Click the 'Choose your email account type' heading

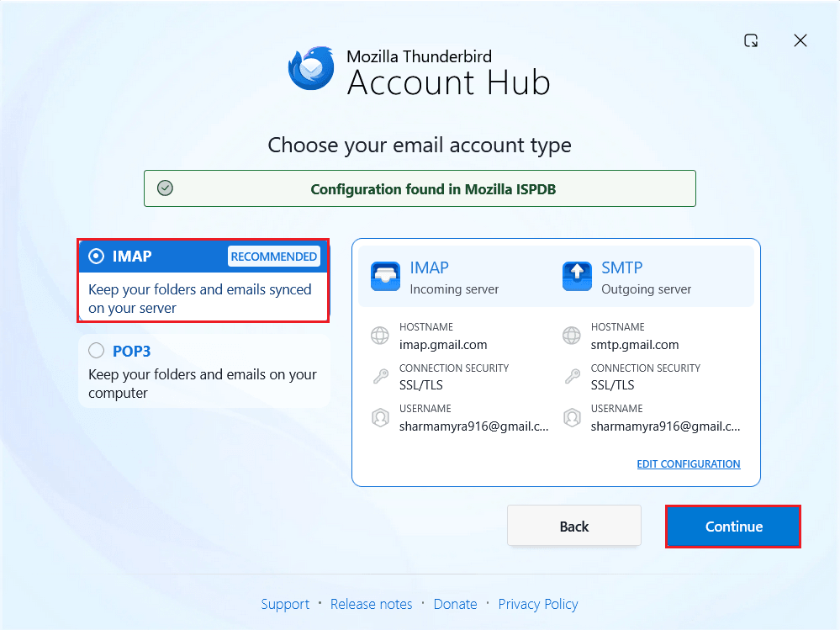coord(420,146)
